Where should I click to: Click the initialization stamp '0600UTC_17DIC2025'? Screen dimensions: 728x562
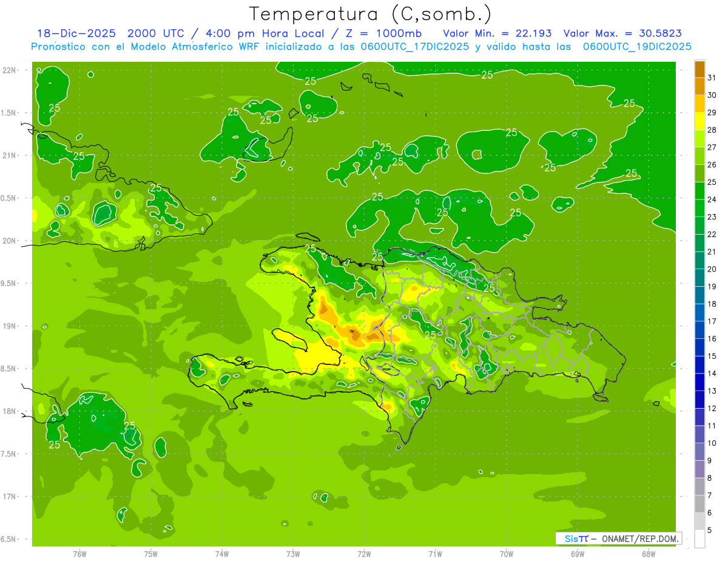pos(414,47)
